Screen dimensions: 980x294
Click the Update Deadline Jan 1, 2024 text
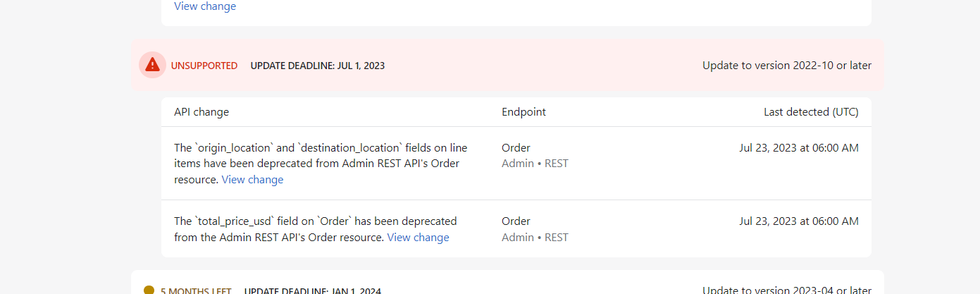pos(313,290)
